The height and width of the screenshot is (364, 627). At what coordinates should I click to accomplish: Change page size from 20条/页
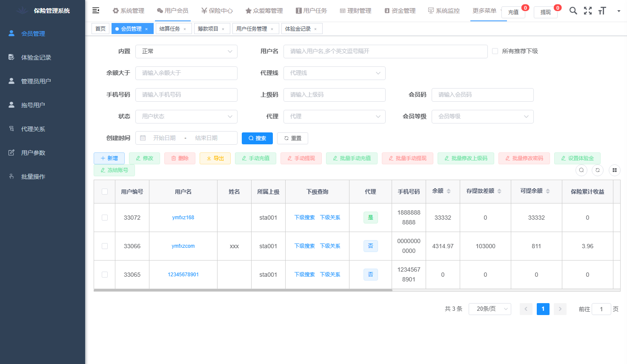click(x=490, y=309)
